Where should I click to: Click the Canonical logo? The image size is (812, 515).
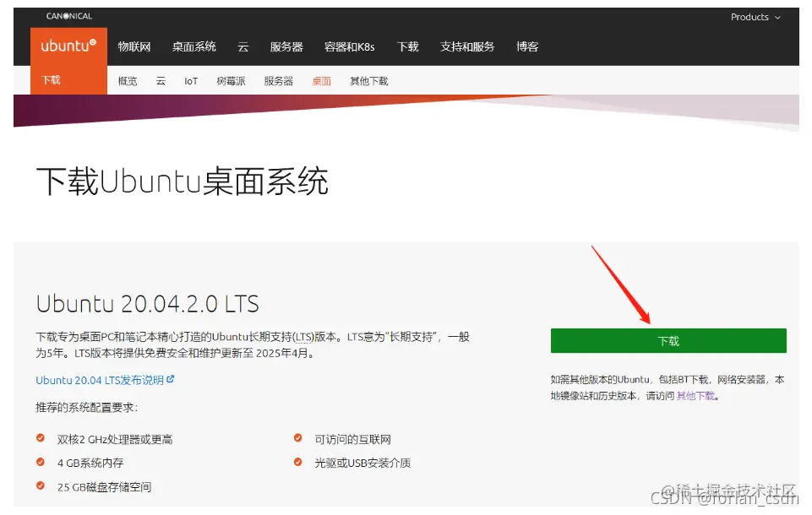click(69, 16)
